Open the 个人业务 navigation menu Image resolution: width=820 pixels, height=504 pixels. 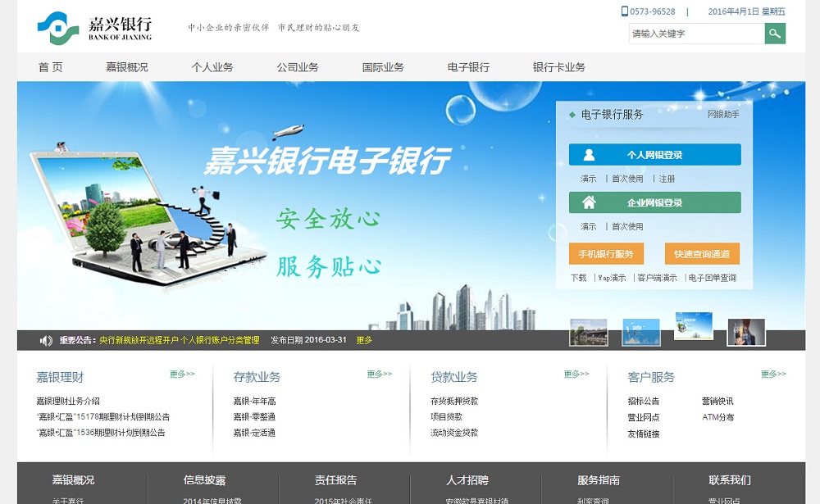point(212,67)
